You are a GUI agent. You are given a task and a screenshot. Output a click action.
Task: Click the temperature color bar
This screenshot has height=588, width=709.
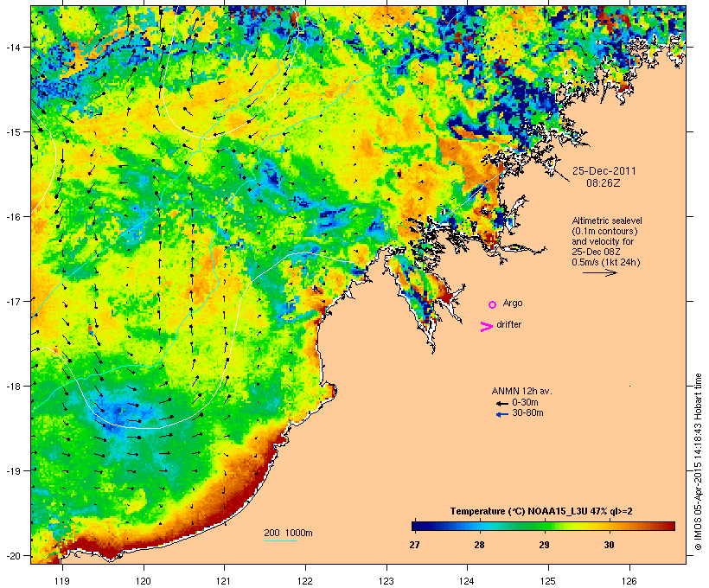[x=543, y=526]
